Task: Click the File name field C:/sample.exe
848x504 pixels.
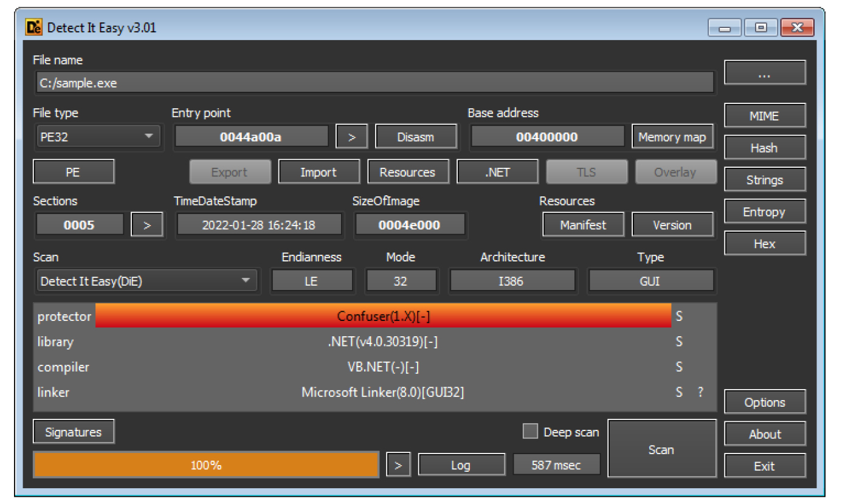Action: tap(375, 83)
